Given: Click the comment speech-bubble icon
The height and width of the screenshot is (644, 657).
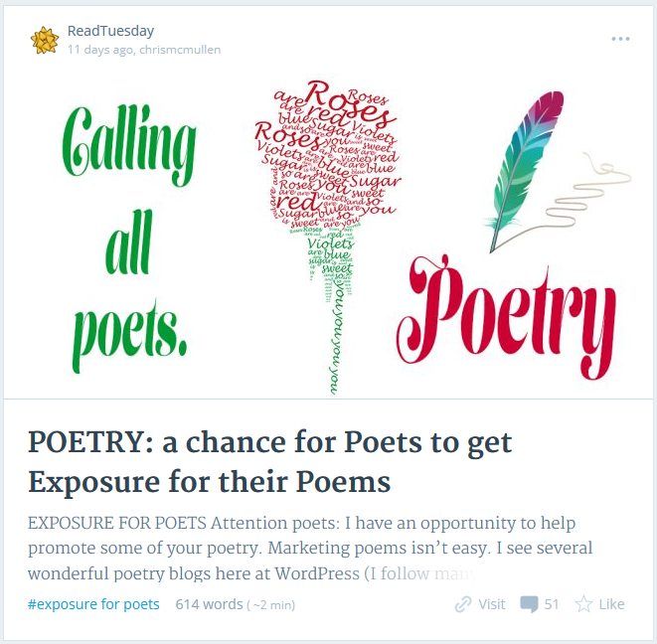Looking at the screenshot, I should pos(530,604).
